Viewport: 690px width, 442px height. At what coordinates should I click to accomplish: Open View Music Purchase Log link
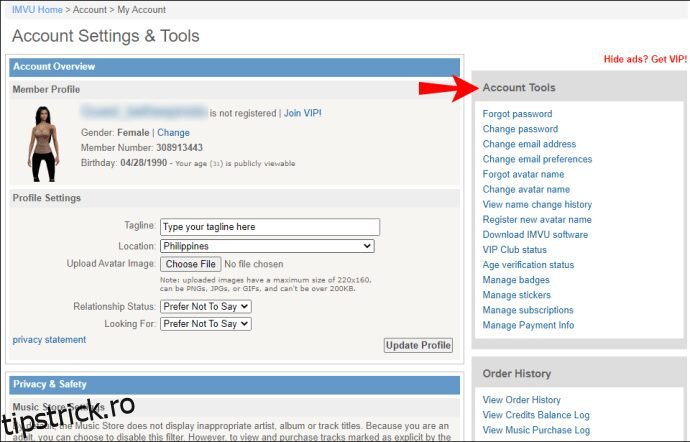click(536, 430)
